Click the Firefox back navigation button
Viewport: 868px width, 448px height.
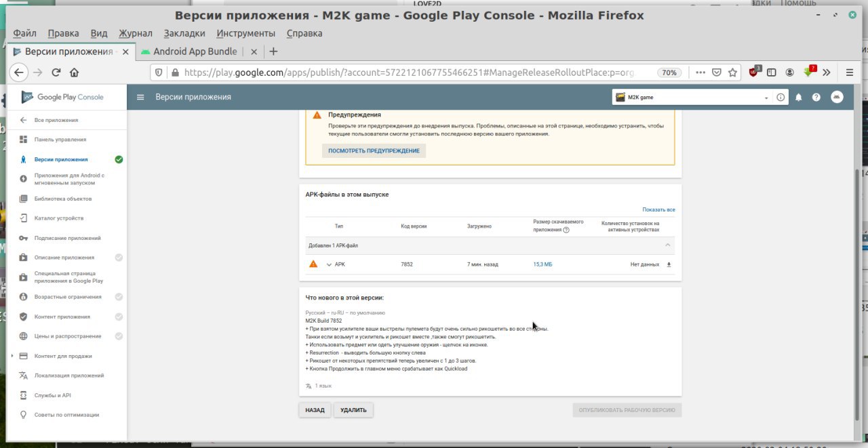tap(19, 73)
